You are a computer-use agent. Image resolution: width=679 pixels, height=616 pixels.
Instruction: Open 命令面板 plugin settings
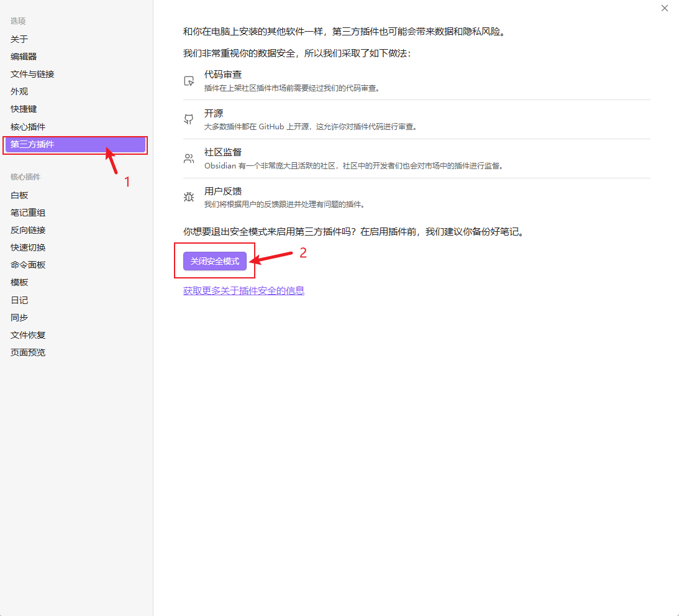coord(28,265)
